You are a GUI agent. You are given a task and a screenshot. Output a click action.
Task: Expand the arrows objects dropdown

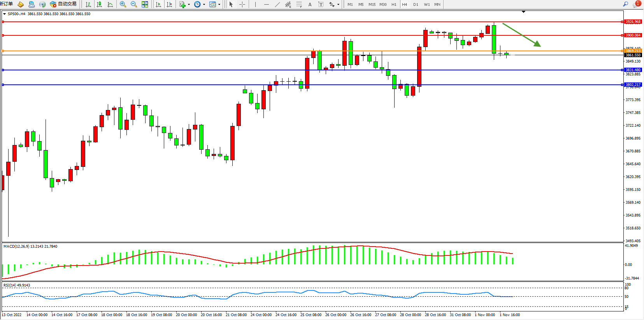click(338, 5)
